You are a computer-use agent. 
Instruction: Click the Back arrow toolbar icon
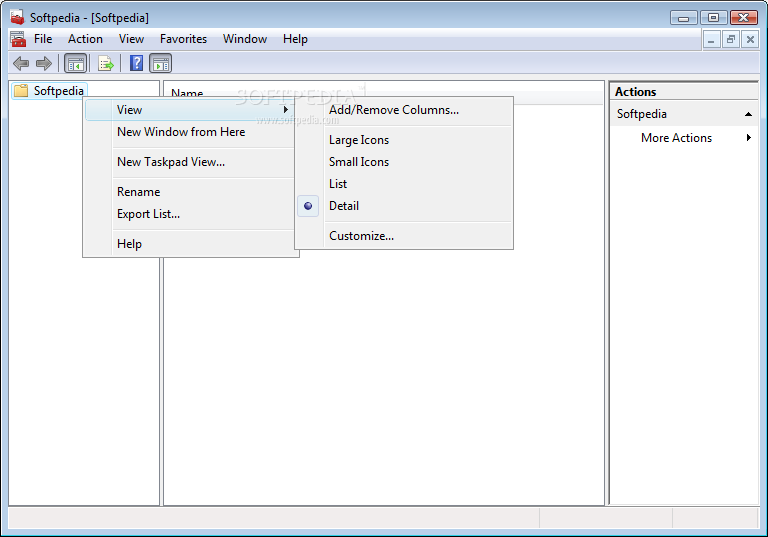(21, 64)
